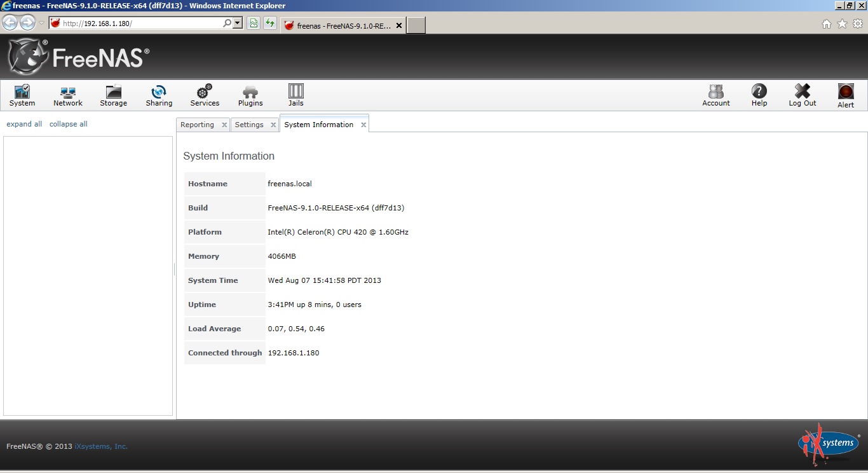Image resolution: width=868 pixels, height=473 pixels.
Task: Open the browser Tools gear icon
Action: 858,24
